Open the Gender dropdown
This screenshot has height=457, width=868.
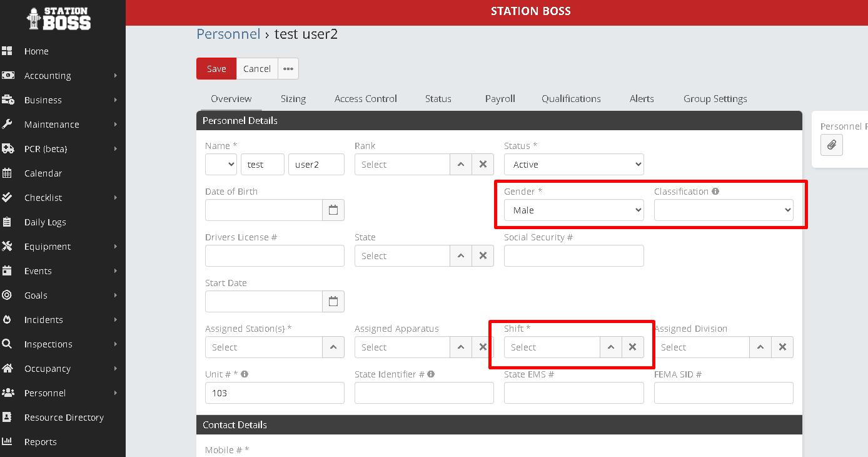click(573, 210)
